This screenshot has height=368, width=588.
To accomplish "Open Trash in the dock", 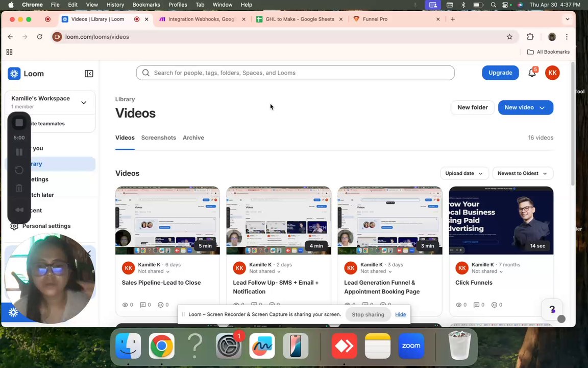I will [x=459, y=346].
